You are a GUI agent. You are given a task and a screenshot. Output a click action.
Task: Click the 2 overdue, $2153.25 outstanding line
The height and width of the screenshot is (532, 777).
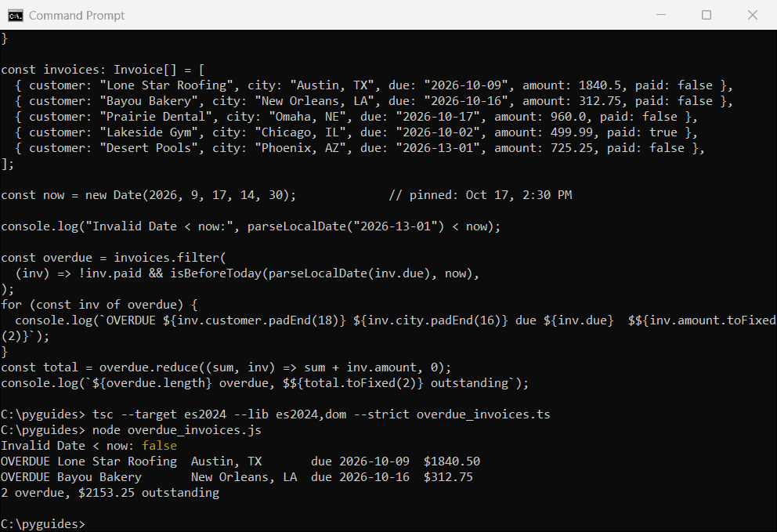[110, 493]
